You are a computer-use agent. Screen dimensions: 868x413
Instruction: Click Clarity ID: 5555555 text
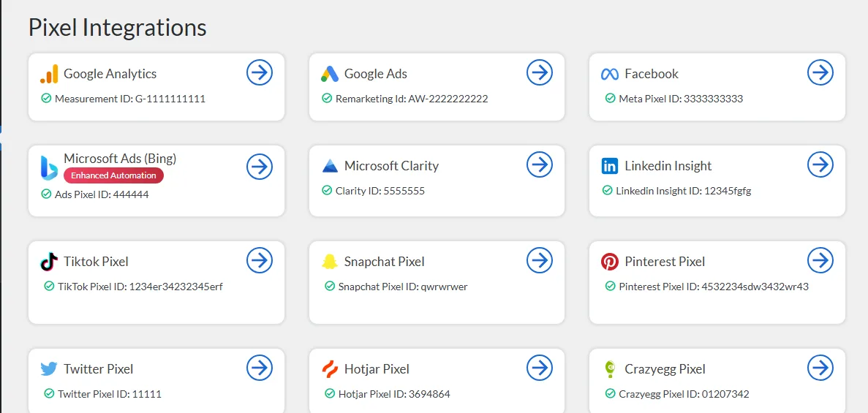[x=380, y=191]
